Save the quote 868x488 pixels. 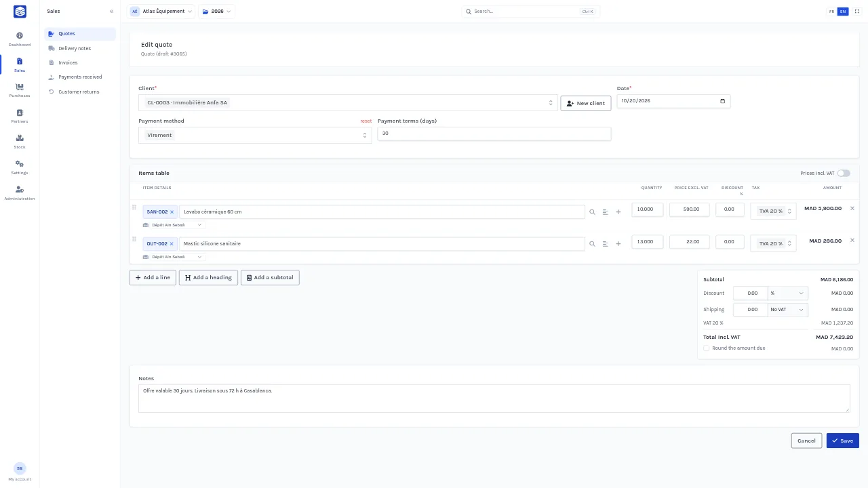(x=843, y=441)
